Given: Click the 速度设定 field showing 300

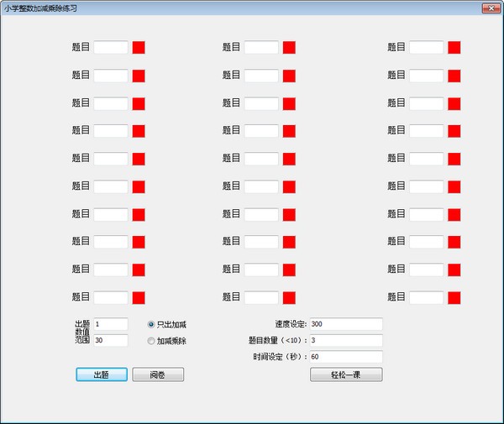Looking at the screenshot, I should [345, 324].
